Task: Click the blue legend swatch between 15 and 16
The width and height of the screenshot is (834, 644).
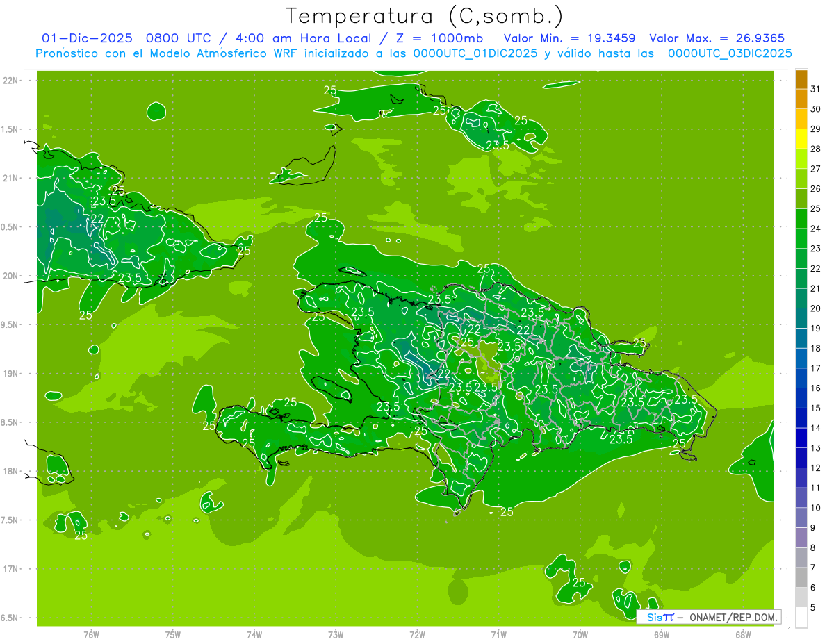Action: pyautogui.click(x=801, y=398)
